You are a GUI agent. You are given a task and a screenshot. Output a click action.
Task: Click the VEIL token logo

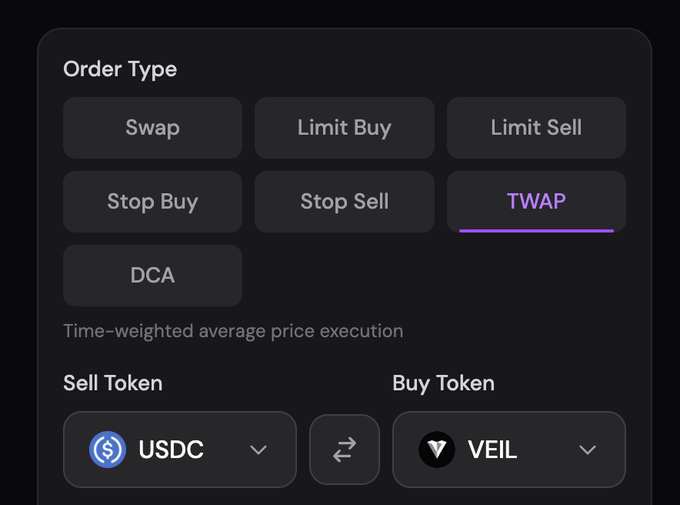click(x=437, y=450)
